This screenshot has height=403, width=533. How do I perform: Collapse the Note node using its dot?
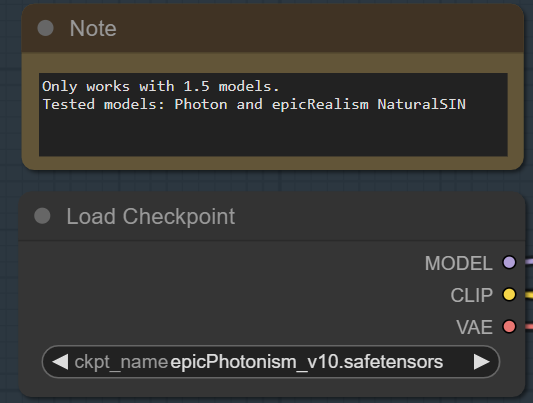[46, 28]
